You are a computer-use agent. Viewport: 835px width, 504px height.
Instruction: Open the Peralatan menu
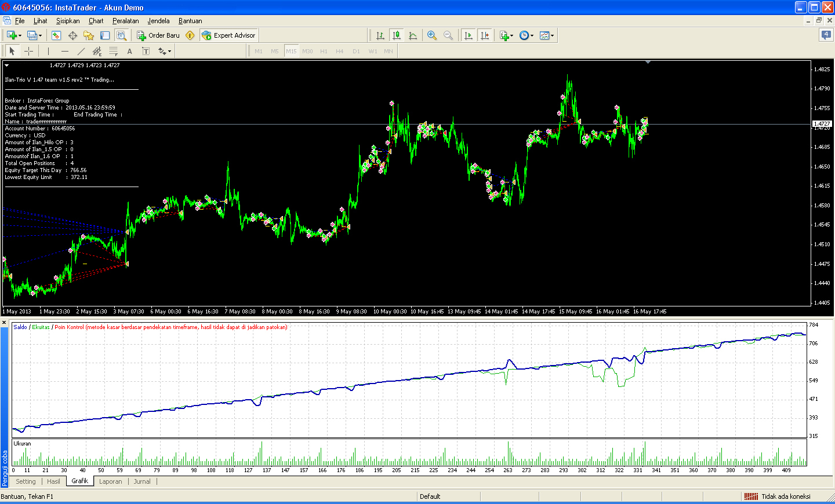coord(125,20)
